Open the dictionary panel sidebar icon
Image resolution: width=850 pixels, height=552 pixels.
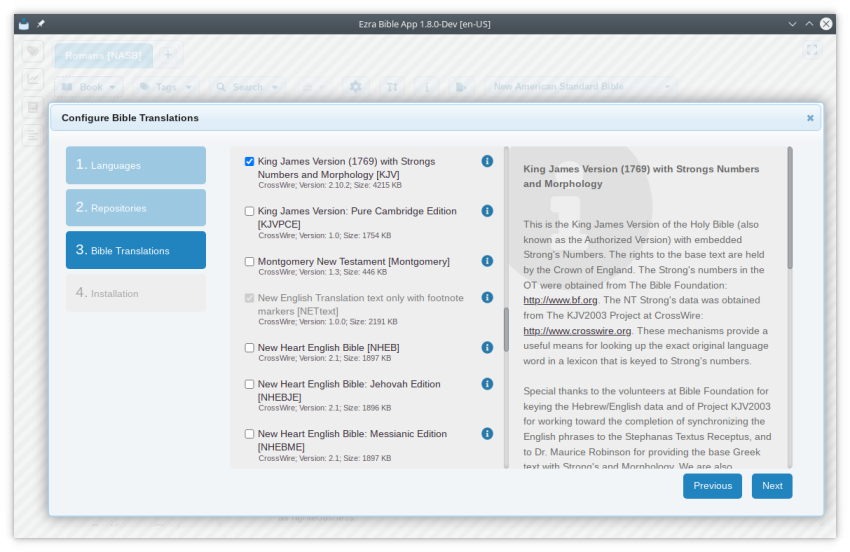coord(33,107)
